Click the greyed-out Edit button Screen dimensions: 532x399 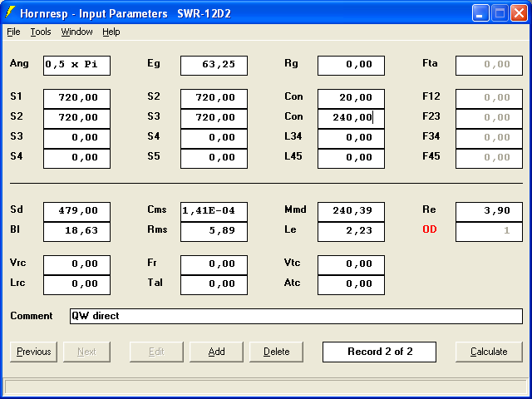pyautogui.click(x=156, y=352)
